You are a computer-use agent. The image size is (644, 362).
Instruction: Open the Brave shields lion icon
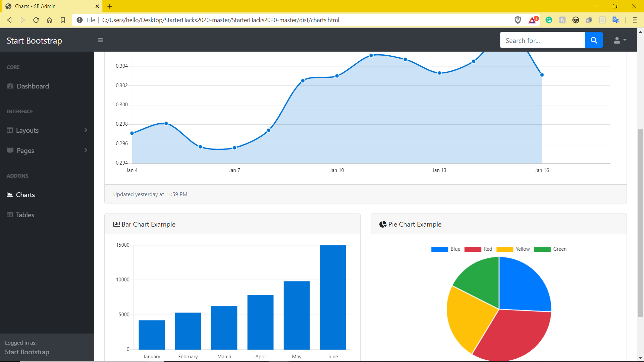[518, 20]
